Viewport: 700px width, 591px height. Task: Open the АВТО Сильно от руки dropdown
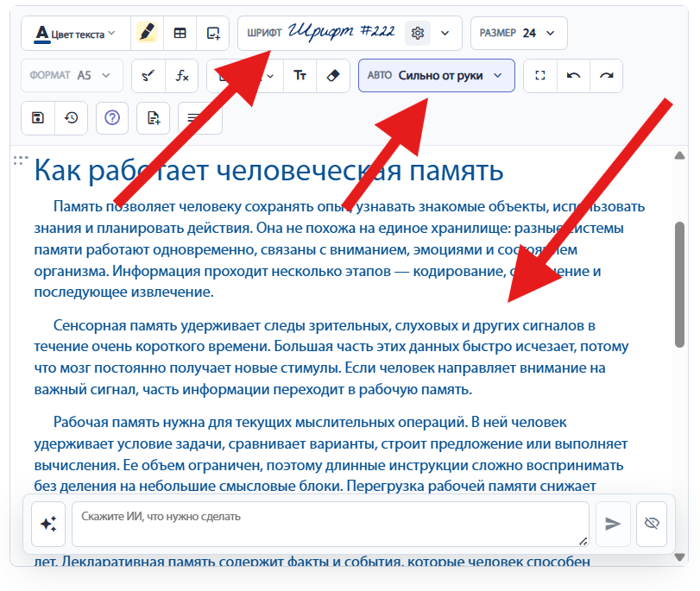tap(437, 75)
